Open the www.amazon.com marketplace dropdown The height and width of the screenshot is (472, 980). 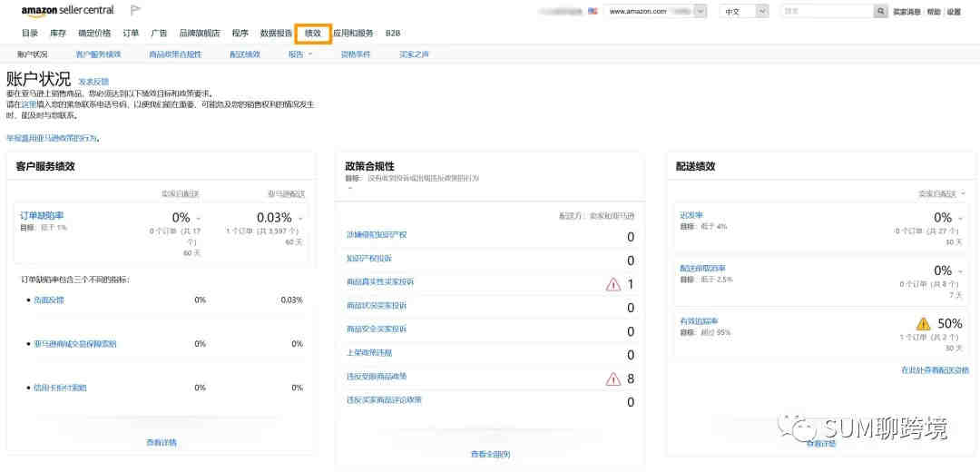tap(655, 11)
